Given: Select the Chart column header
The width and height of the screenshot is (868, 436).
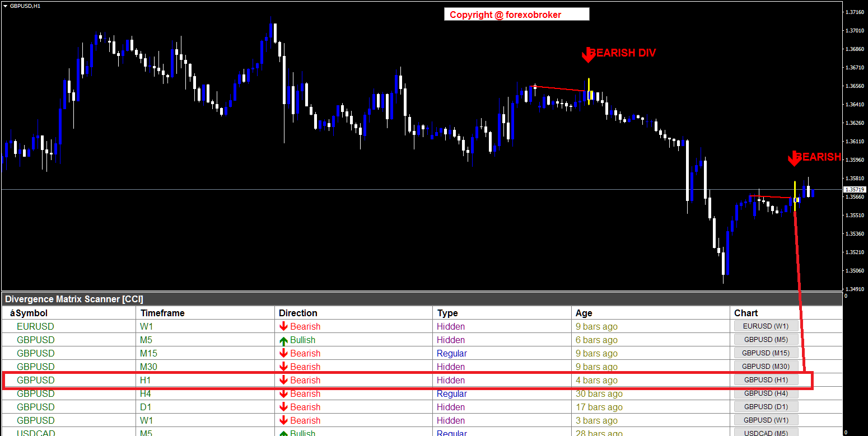Looking at the screenshot, I should pos(786,313).
